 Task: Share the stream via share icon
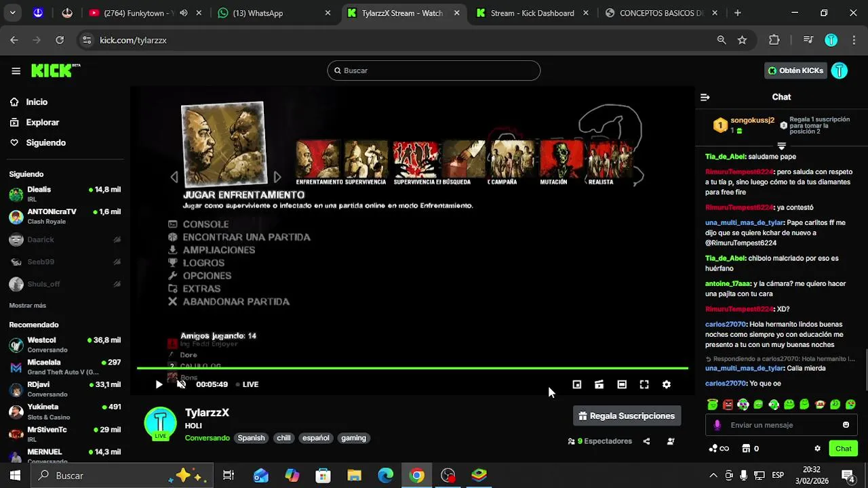(x=646, y=441)
